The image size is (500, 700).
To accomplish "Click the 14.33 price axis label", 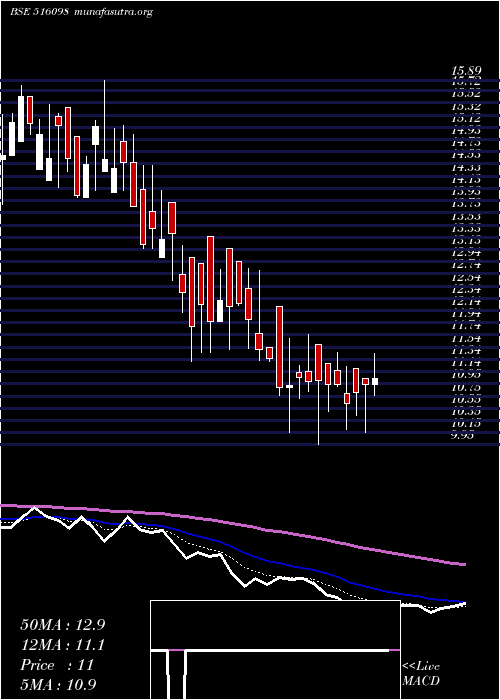I will pos(466,168).
